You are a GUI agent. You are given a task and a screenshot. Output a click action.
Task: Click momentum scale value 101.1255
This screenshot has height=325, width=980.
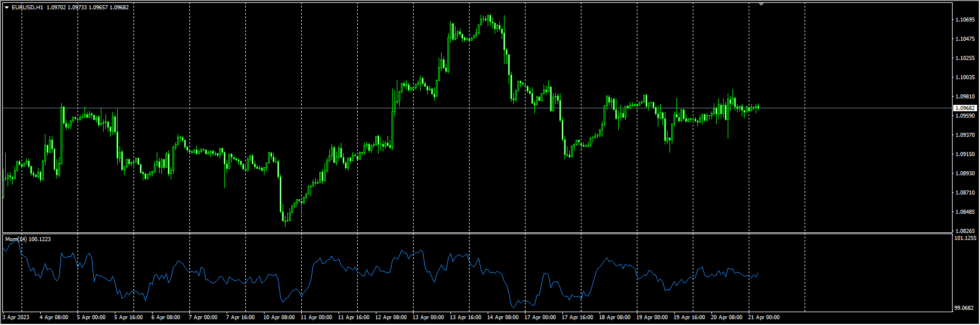[966, 238]
